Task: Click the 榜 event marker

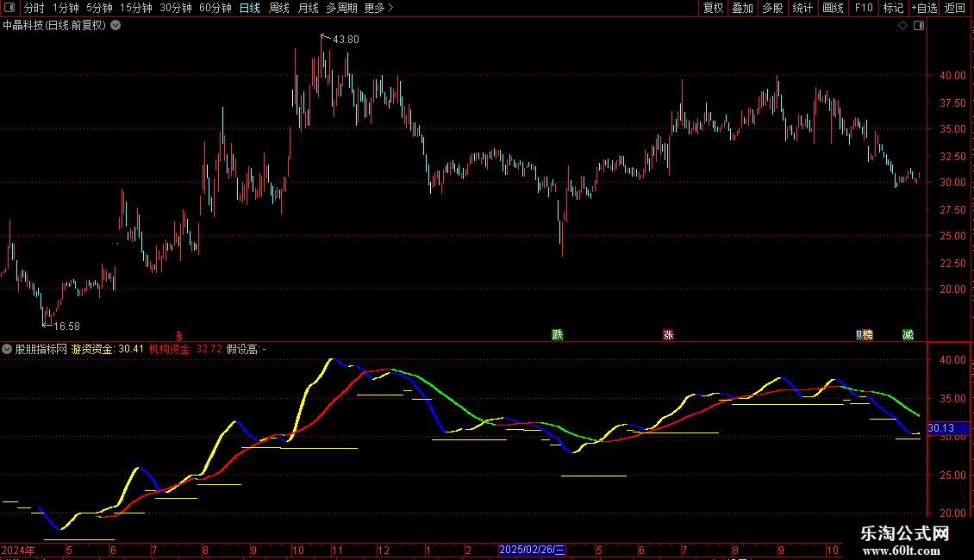Action: (867, 335)
